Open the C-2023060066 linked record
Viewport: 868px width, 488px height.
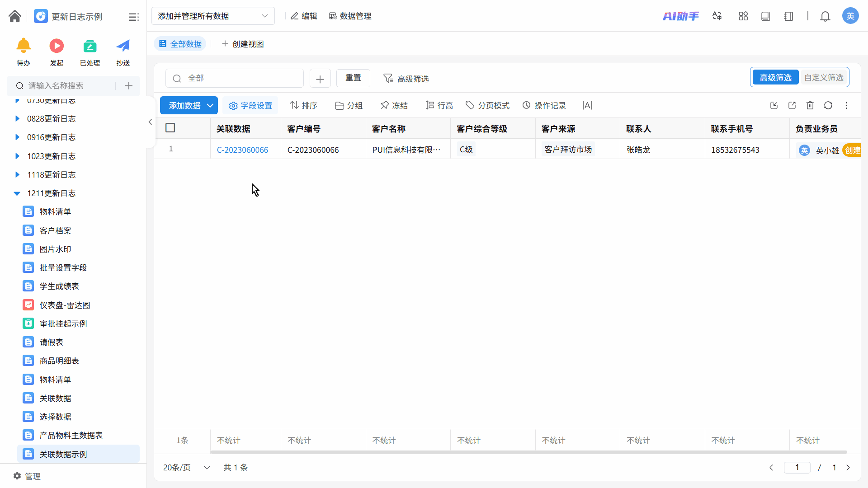[242, 150]
